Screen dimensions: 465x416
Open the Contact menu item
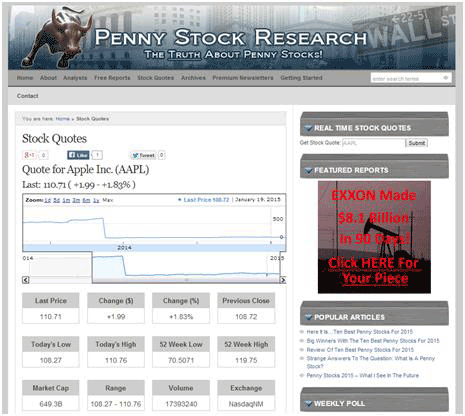[x=28, y=96]
